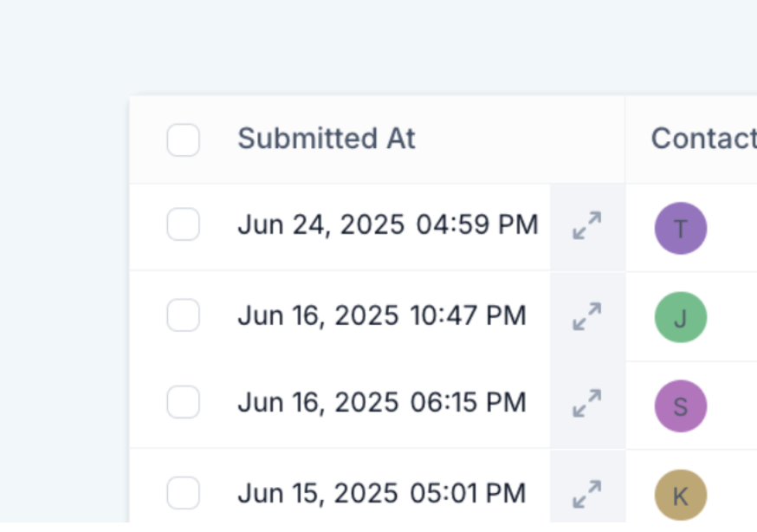Expand the Jun 24, 2025 submission row
Viewport: 757px width, 532px height.
(587, 226)
